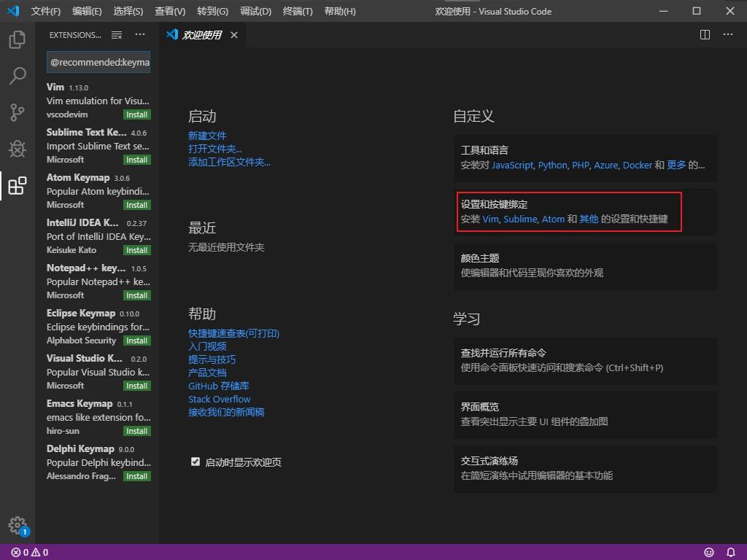Open the GitHub 存储库 link
Viewport: 747px width, 560px height.
tap(219, 386)
